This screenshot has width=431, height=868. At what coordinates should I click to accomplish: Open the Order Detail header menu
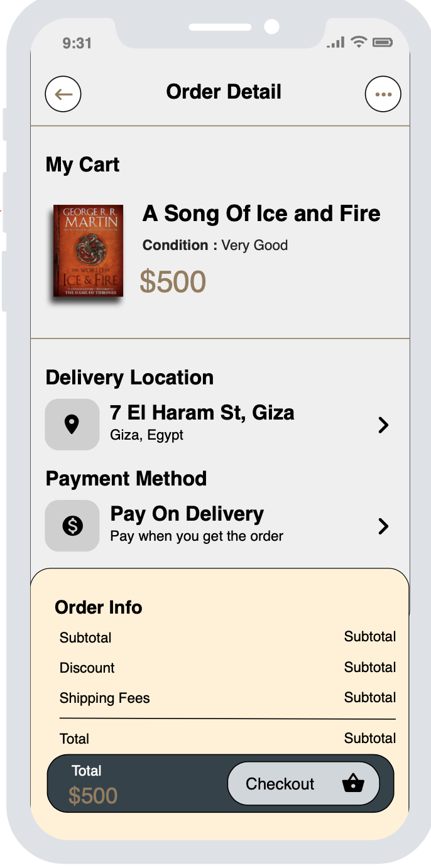(223, 92)
